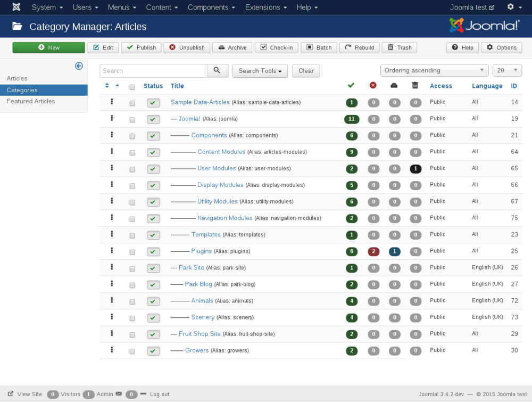Toggle publish status of the Templates category
Image resolution: width=532 pixels, height=402 pixels.
point(153,235)
